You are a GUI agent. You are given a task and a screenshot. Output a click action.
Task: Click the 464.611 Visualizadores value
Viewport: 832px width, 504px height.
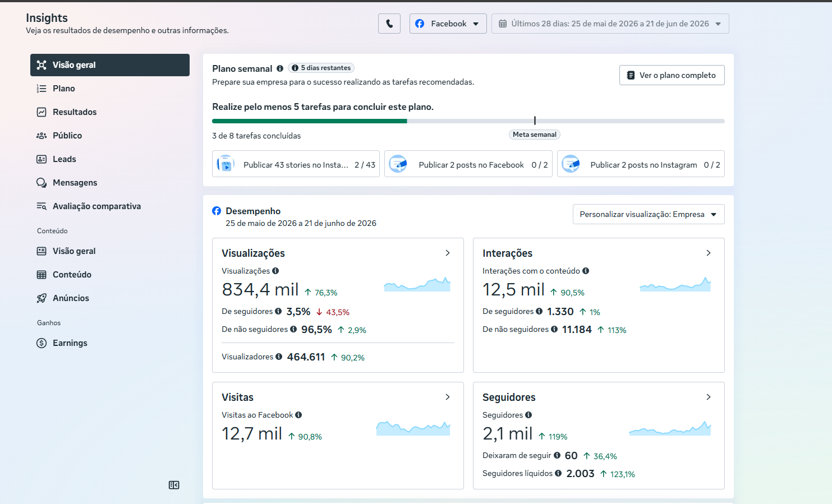coord(306,357)
